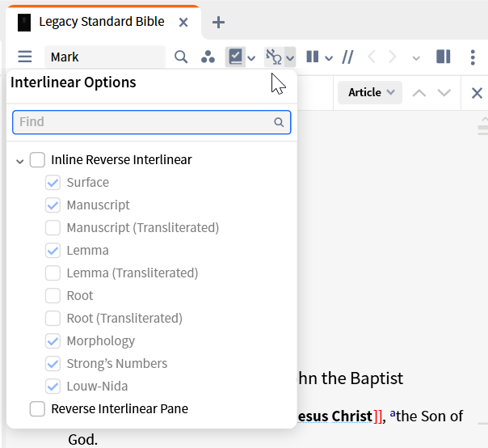This screenshot has width=488, height=448.
Task: Click the parallel resources double-slash icon
Action: tap(347, 57)
